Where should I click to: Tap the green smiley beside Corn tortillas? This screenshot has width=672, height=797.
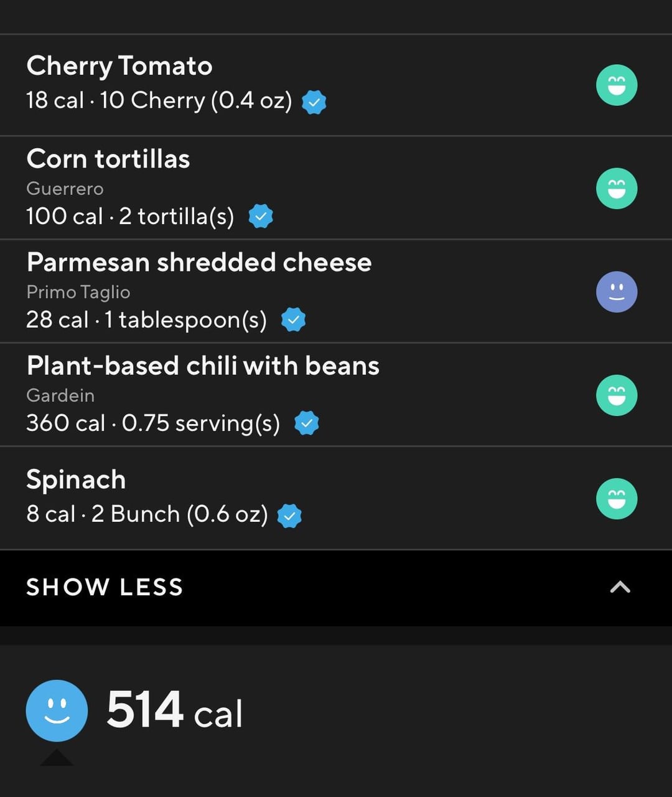[x=617, y=189]
